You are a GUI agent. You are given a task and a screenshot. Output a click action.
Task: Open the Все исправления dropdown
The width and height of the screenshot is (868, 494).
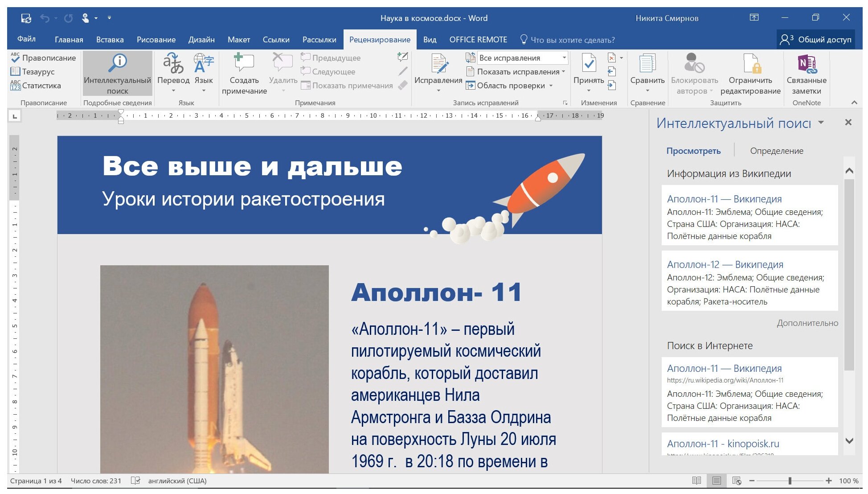(564, 58)
